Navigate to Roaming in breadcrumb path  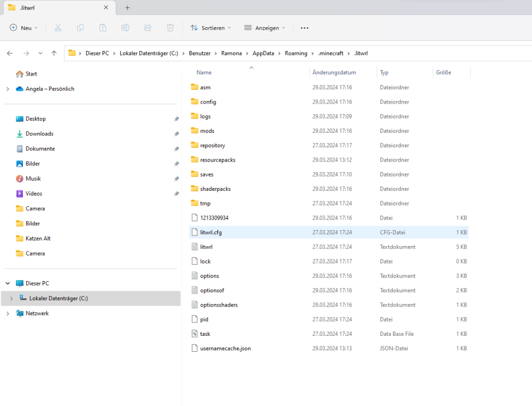[x=296, y=53]
